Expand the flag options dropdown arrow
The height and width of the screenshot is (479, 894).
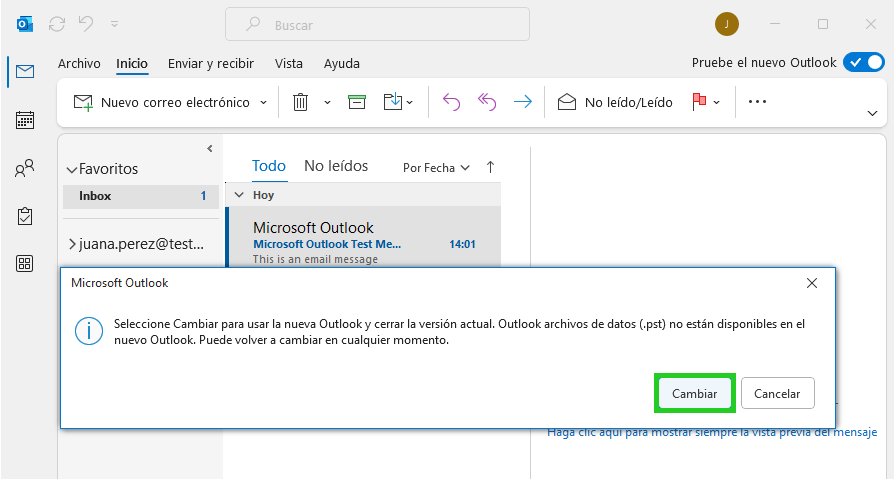[x=717, y=103]
